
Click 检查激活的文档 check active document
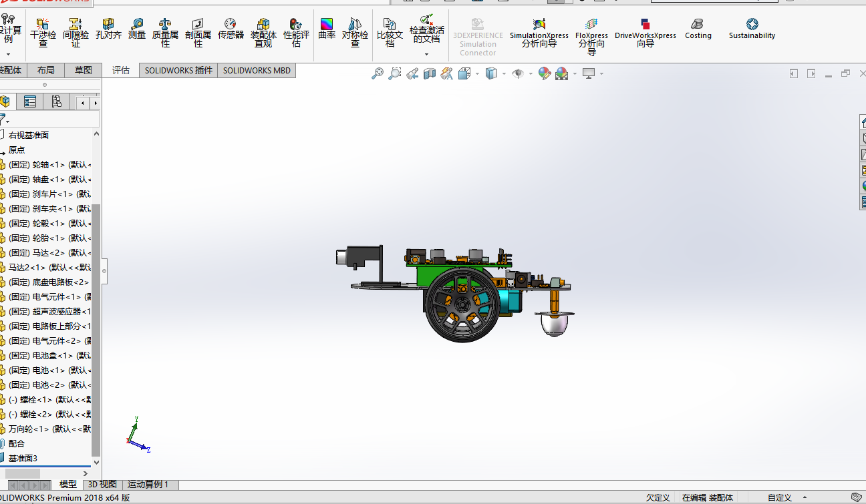(426, 29)
